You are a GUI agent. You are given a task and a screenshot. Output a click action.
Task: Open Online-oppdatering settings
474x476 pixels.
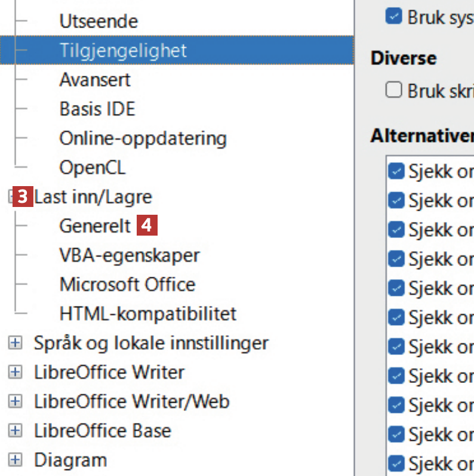pos(143,138)
